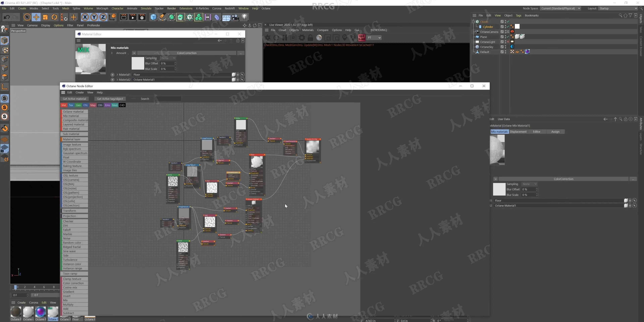Open Edit Render Settings gear clapboard
This screenshot has height=322, width=644.
pos(142,17)
